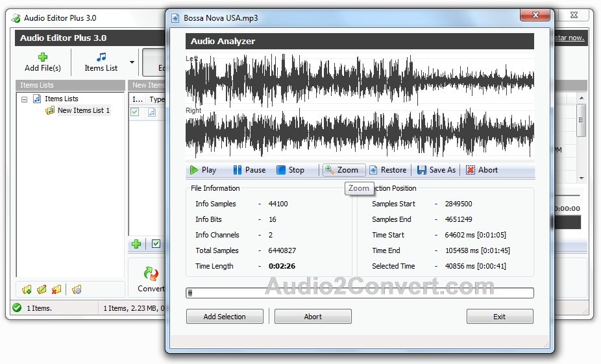The width and height of the screenshot is (601, 364).
Task: Click the green Add File(s) plus icon
Action: (x=43, y=57)
